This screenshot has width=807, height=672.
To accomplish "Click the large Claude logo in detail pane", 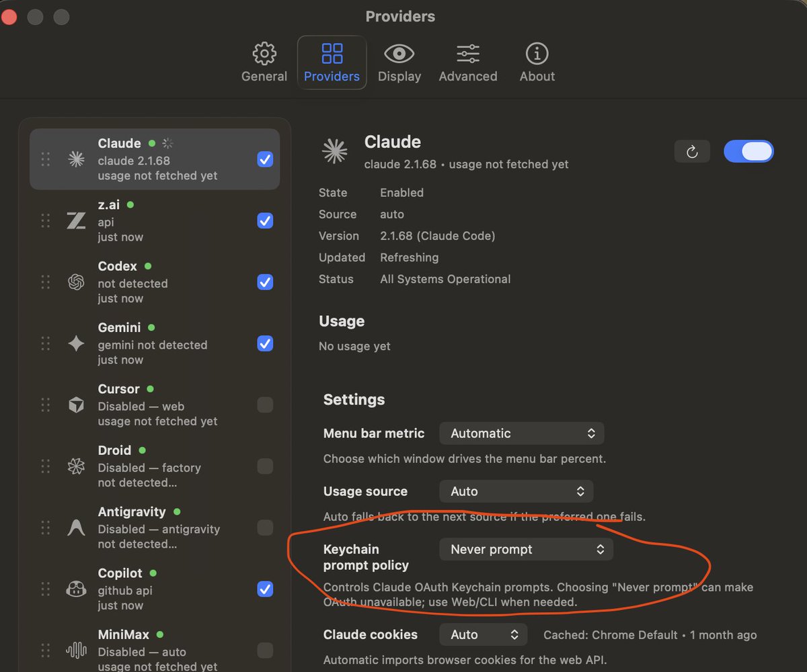I will click(x=335, y=151).
